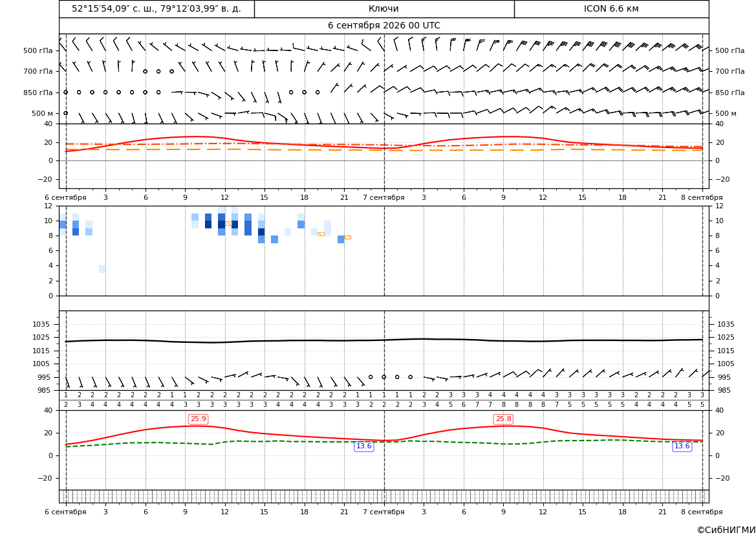Click the orange hatched box at hour 12
The height and width of the screenshot is (535, 756).
[228, 223]
